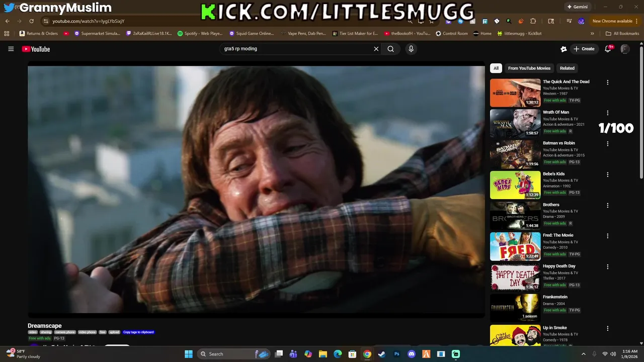
Task: Open File Explorer from the taskbar
Action: point(323,354)
